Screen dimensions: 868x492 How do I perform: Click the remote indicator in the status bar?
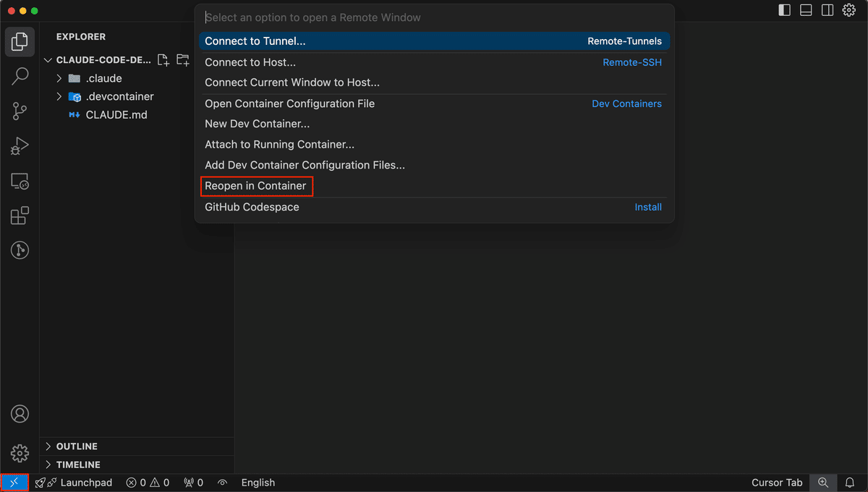[13, 482]
